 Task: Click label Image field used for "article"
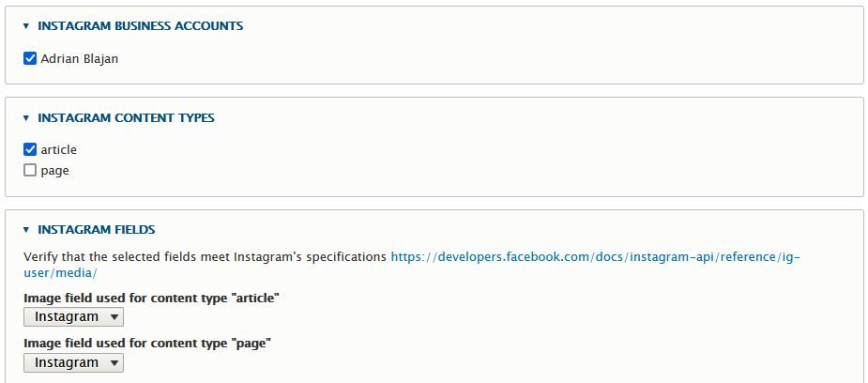152,298
